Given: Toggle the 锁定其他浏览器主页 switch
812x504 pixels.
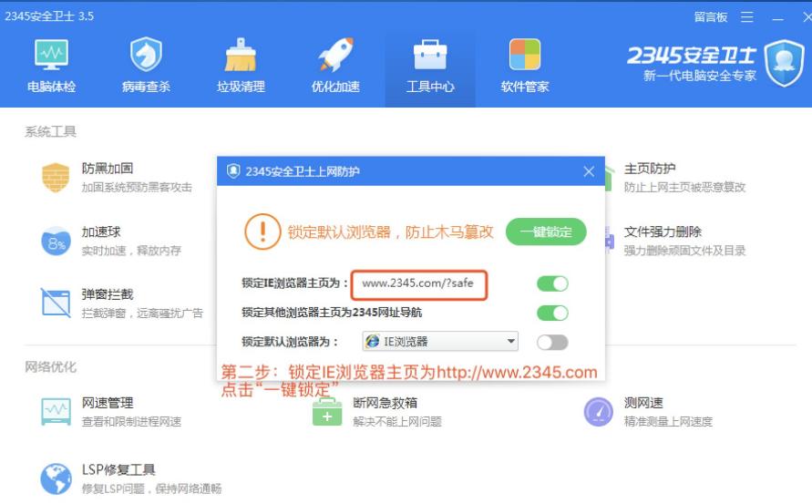Looking at the screenshot, I should [x=552, y=313].
